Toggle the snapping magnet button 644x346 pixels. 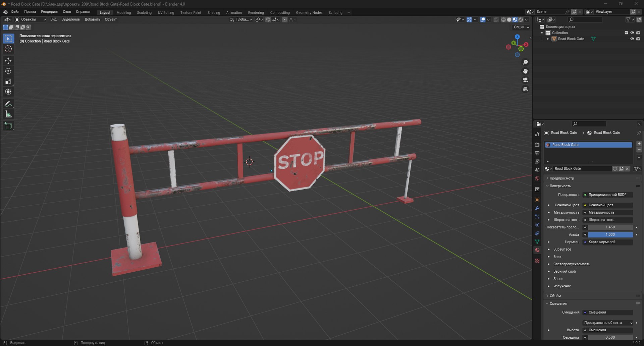pos(268,20)
